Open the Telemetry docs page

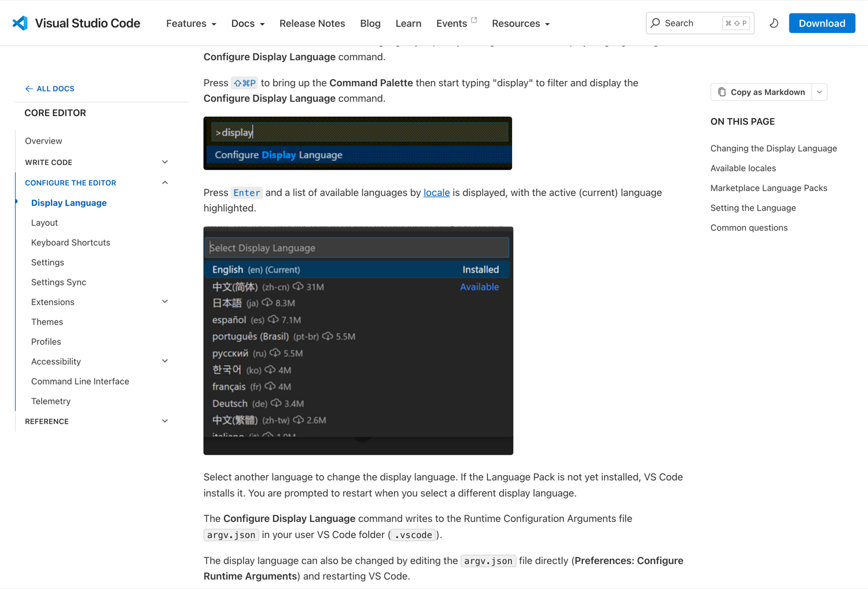51,401
